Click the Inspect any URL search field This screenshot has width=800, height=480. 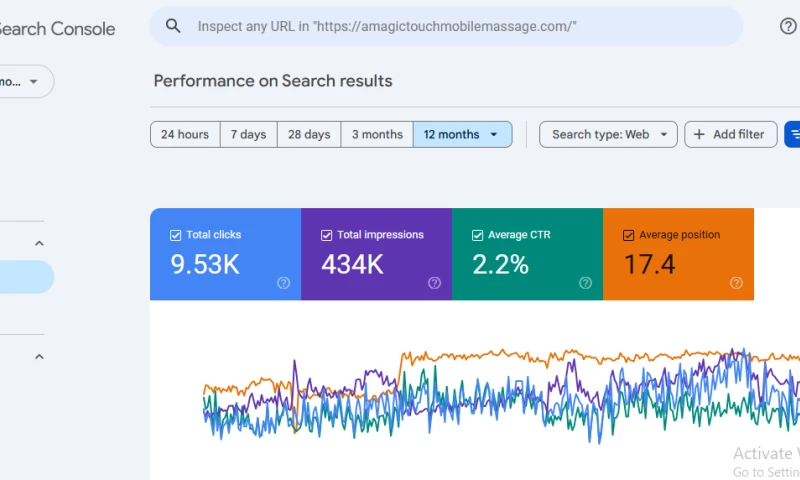pyautogui.click(x=446, y=26)
